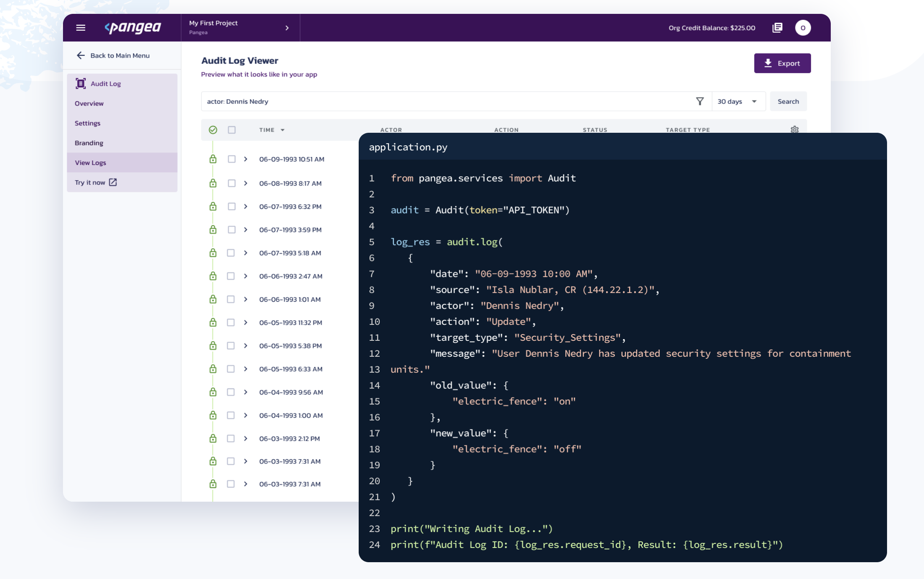The height and width of the screenshot is (579, 924).
Task: Click the STATUS column header
Action: pyautogui.click(x=595, y=130)
